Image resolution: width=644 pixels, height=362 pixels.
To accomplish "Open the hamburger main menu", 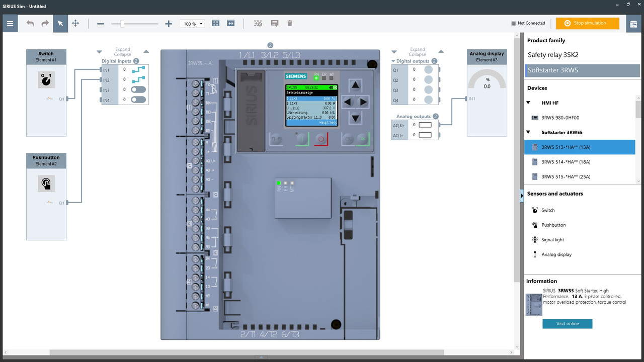I will click(x=10, y=24).
